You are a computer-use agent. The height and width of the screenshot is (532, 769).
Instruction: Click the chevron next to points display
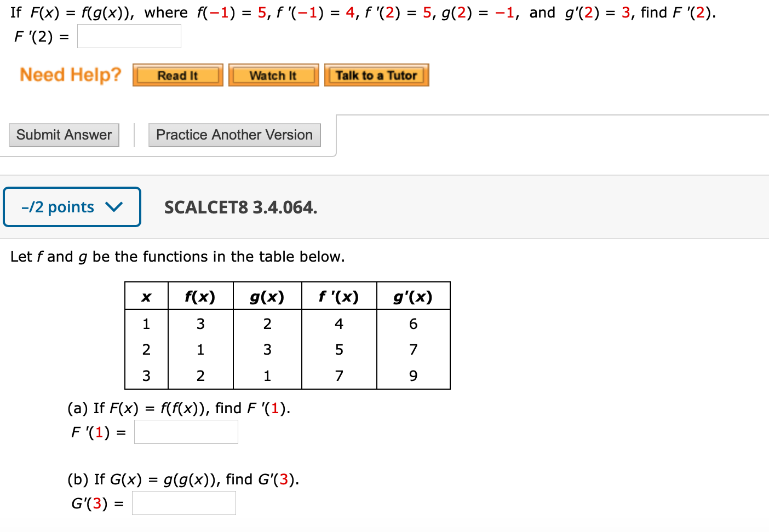[x=114, y=207]
